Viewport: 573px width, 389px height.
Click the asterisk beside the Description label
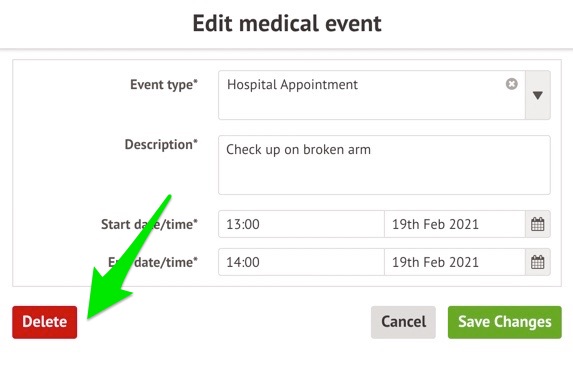pyautogui.click(x=195, y=141)
